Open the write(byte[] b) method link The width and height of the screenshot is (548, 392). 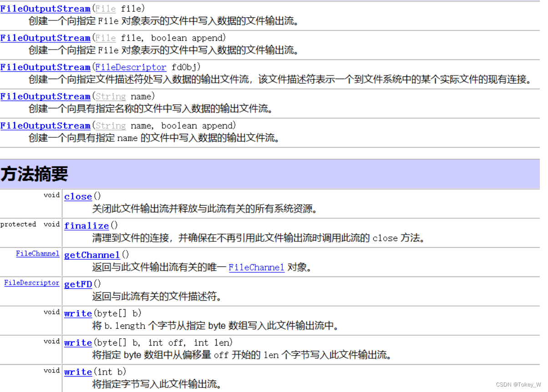(x=78, y=313)
